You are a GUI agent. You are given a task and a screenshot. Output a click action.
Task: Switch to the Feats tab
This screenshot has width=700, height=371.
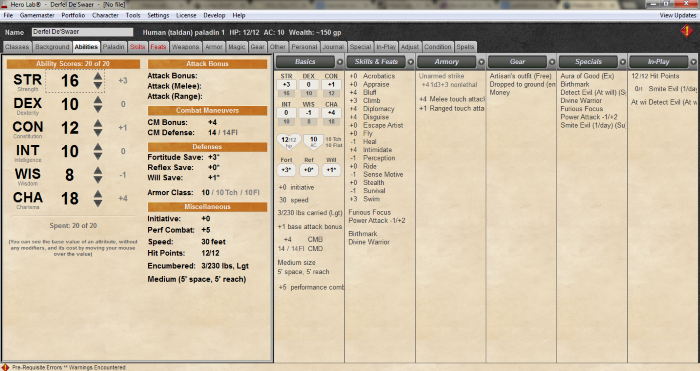[158, 47]
